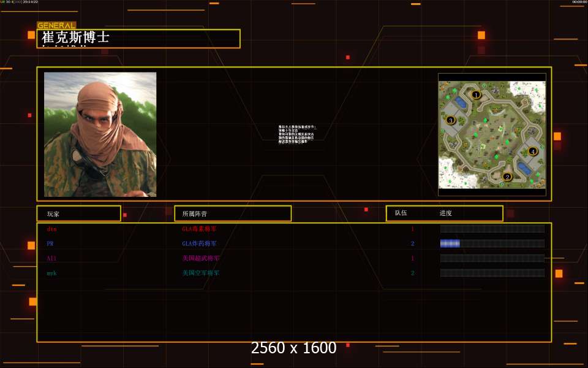Screen dimensions: 588x368
Task: Click player name dtm in the list
Action: [51, 229]
